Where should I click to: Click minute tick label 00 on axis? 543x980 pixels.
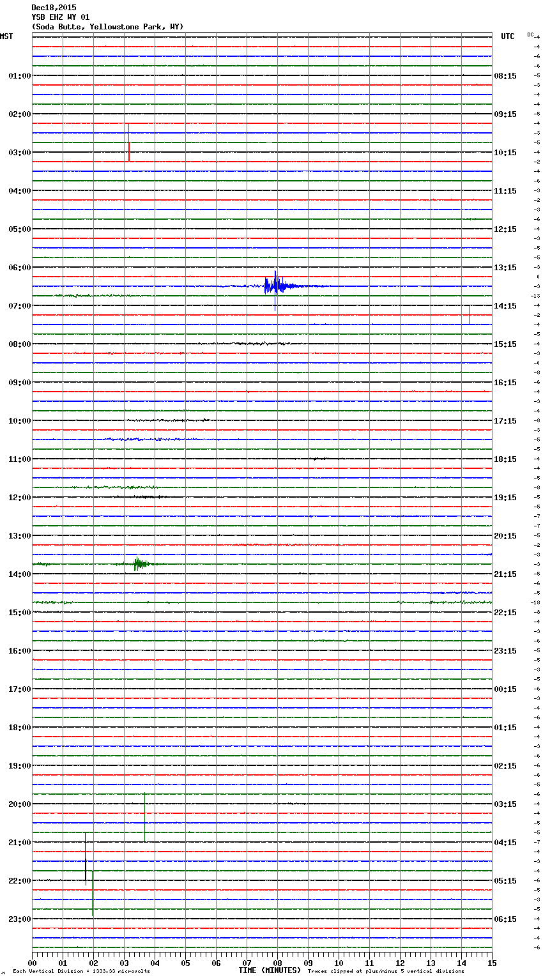[x=32, y=963]
